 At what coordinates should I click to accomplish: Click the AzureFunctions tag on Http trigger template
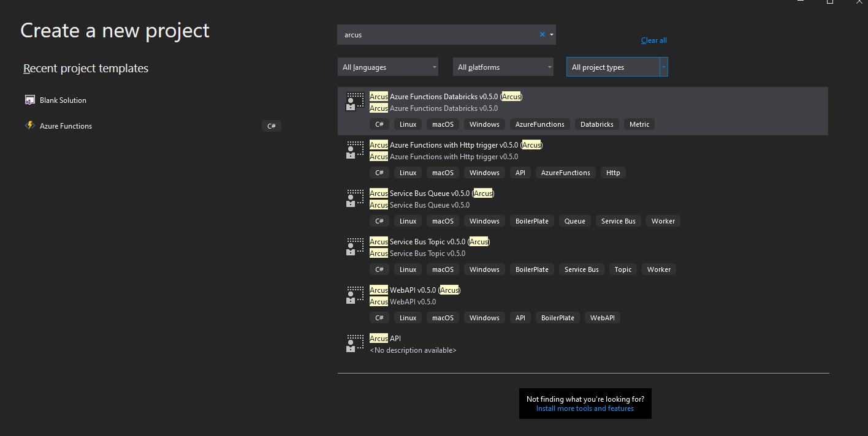(x=566, y=173)
